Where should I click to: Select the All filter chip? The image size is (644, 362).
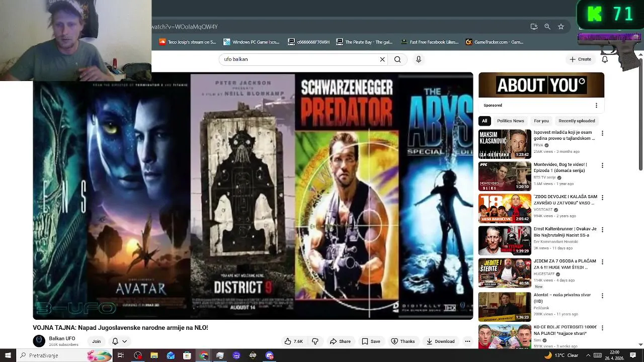[485, 121]
